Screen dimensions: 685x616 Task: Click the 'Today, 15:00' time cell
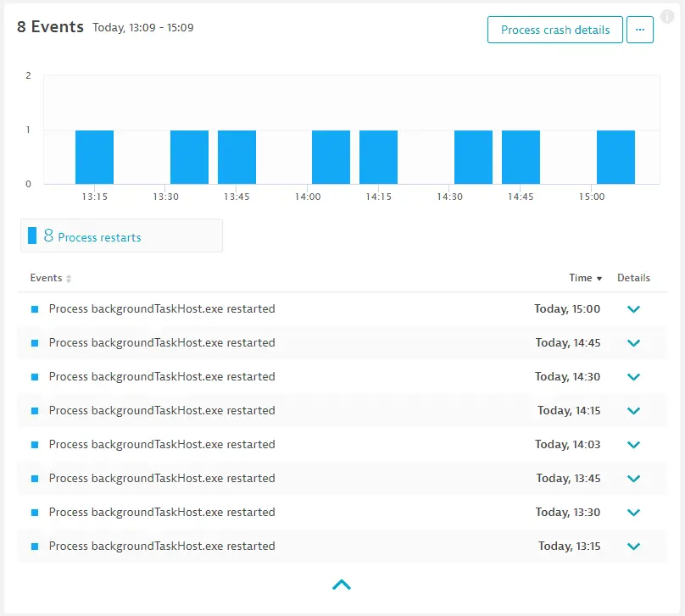567,309
